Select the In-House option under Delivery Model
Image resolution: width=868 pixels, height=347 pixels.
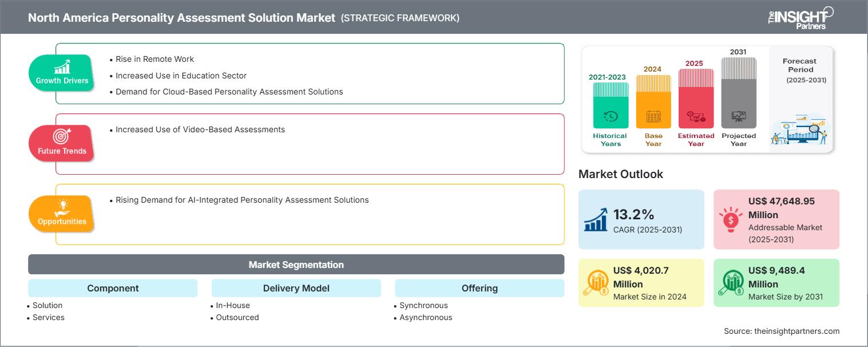232,305
